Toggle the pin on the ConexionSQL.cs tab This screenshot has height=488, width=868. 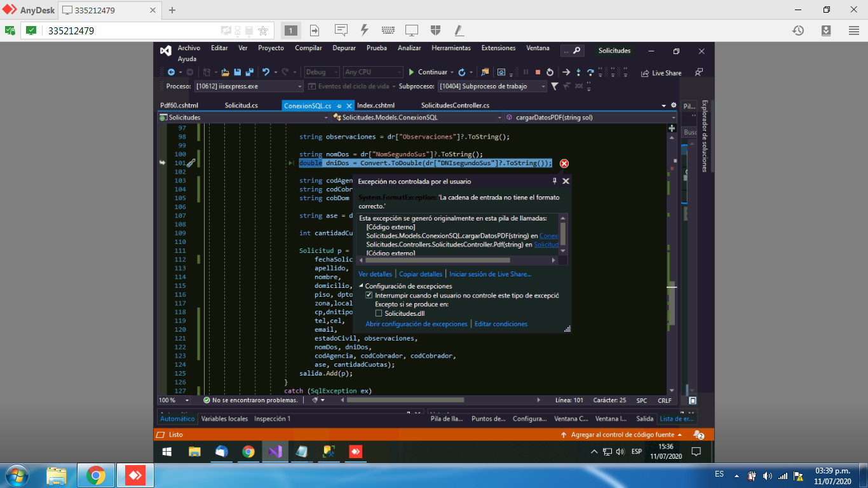[339, 105]
